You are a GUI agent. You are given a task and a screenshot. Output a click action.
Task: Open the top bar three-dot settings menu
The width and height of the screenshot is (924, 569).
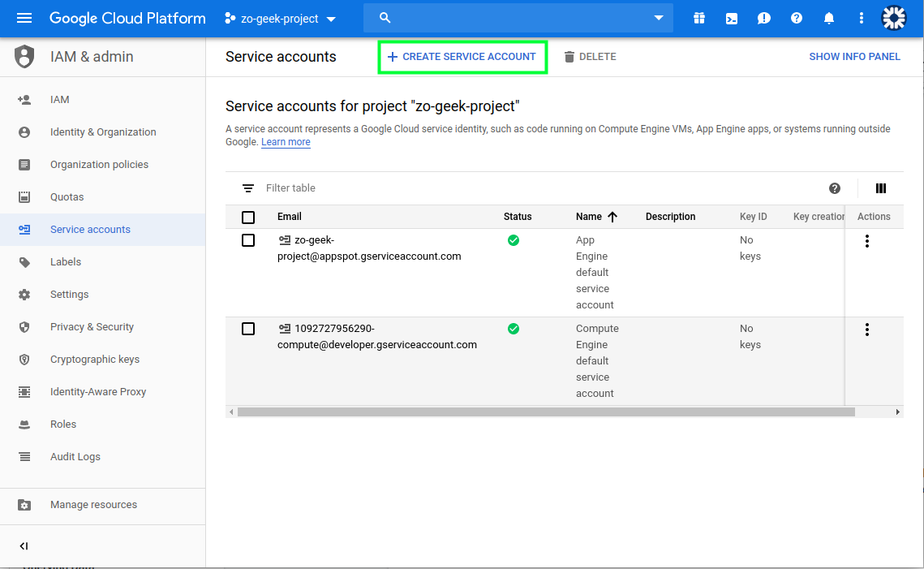(x=861, y=19)
